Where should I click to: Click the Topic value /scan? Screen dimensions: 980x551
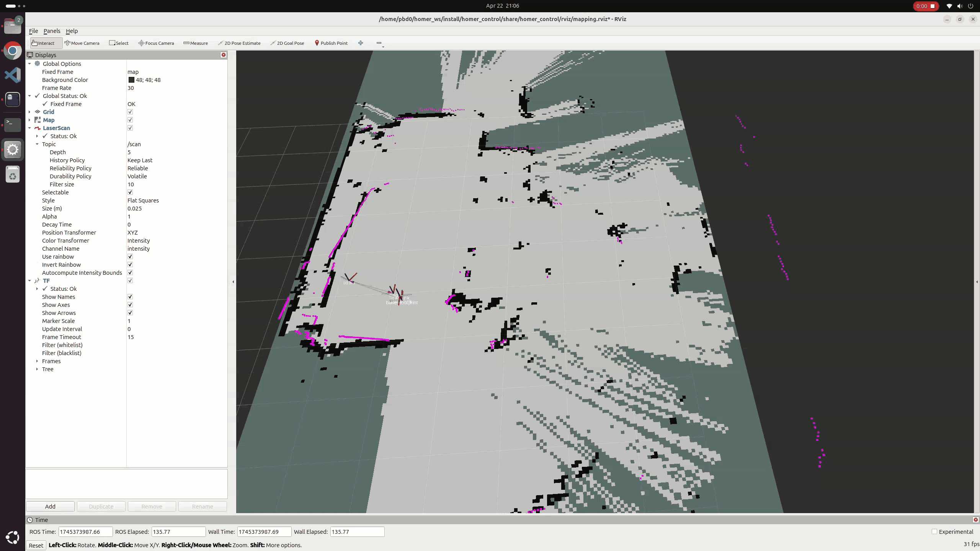[x=134, y=144]
